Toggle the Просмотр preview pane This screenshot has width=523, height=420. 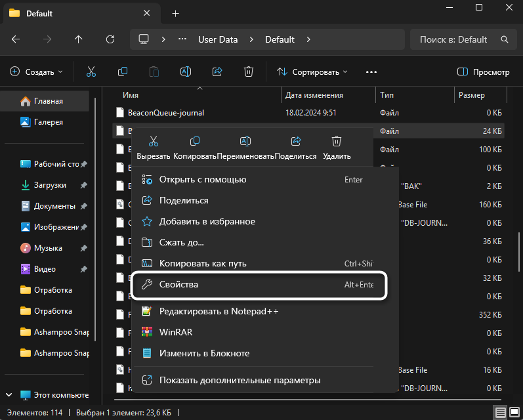pyautogui.click(x=483, y=72)
